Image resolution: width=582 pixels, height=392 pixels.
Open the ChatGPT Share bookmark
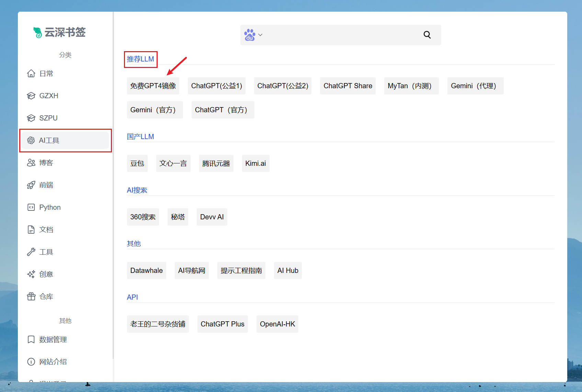click(x=348, y=86)
